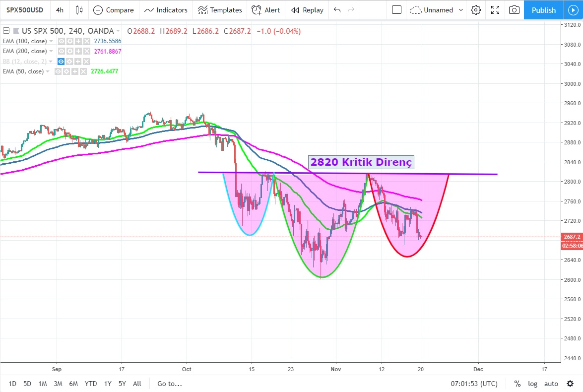The height and width of the screenshot is (392, 583).
Task: Take a chart snapshot with camera icon
Action: click(x=514, y=10)
